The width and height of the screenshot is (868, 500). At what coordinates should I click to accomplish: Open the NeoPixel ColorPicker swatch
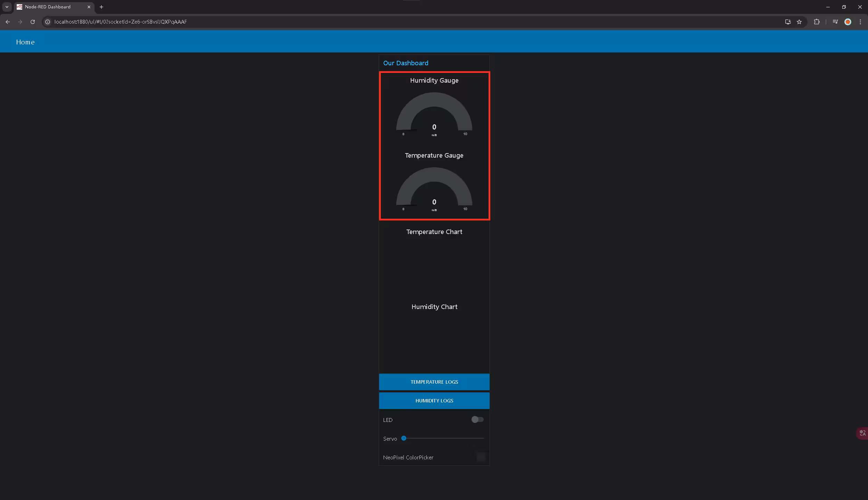481,457
